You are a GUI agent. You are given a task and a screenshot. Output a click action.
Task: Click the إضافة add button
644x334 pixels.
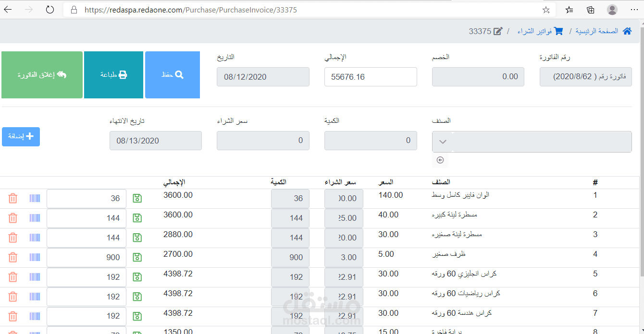coord(21,137)
